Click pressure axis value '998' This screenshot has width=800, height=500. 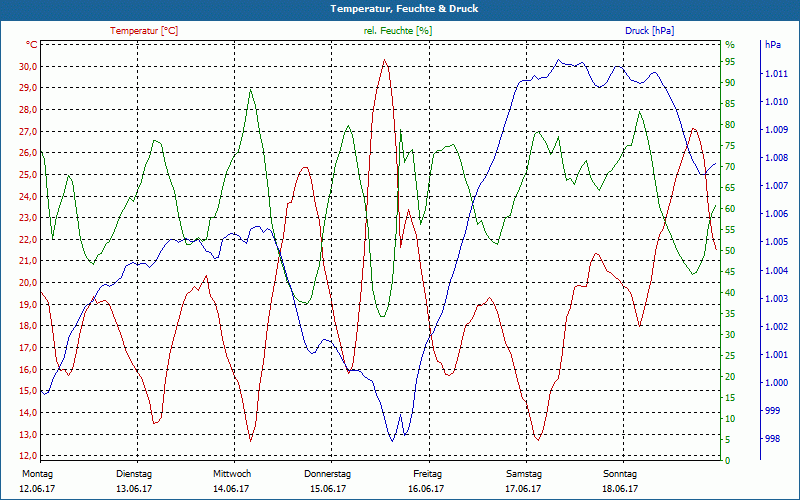pos(772,438)
